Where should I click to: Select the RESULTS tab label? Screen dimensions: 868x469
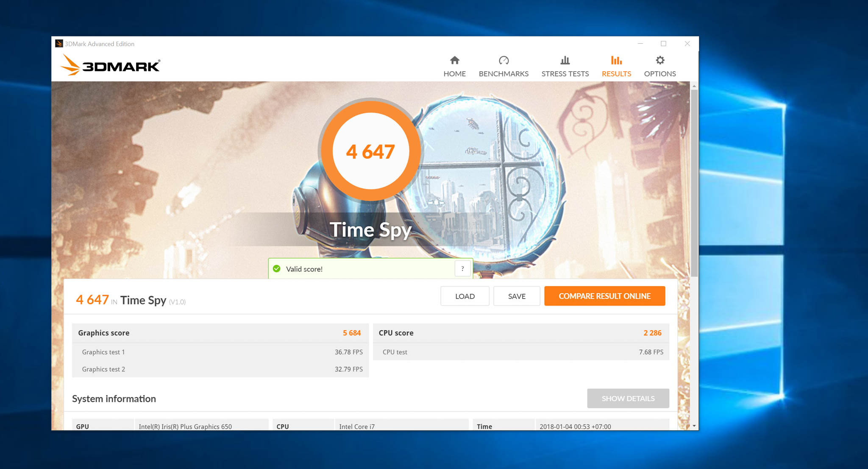(x=616, y=74)
